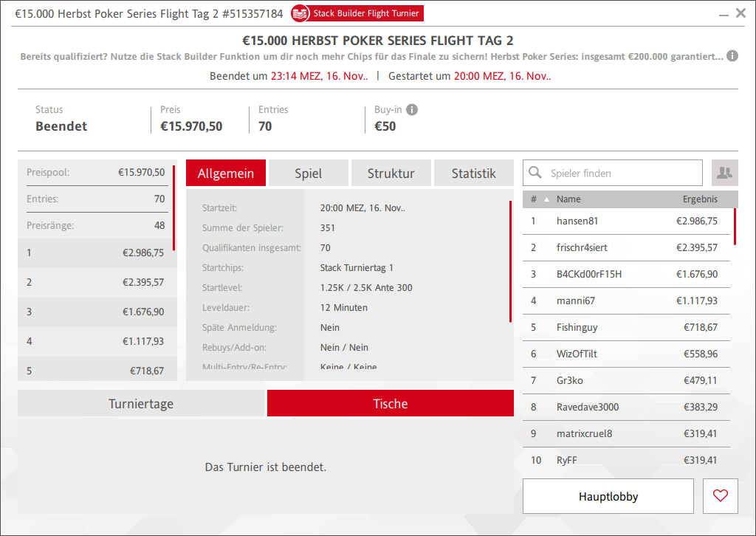Sort player list by Name column

(x=568, y=199)
